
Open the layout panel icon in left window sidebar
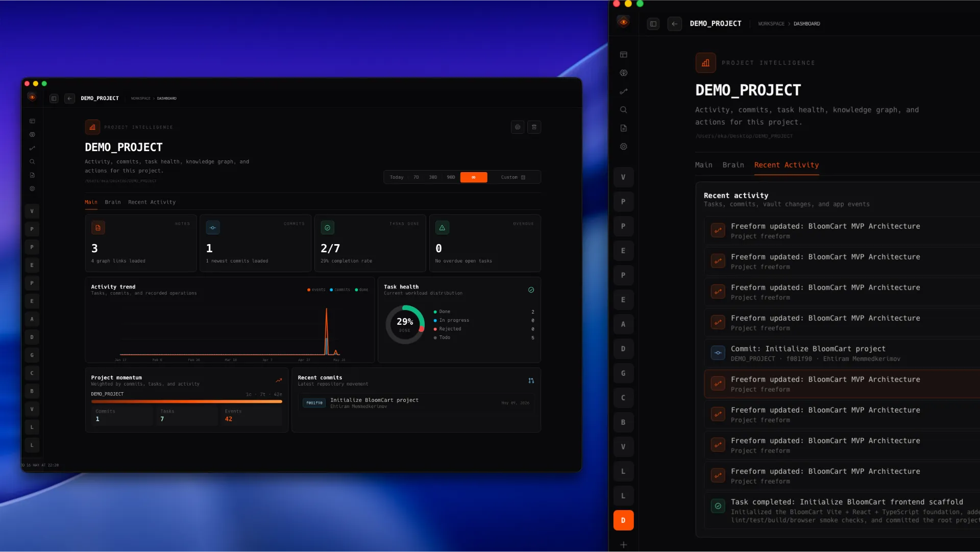coord(32,121)
